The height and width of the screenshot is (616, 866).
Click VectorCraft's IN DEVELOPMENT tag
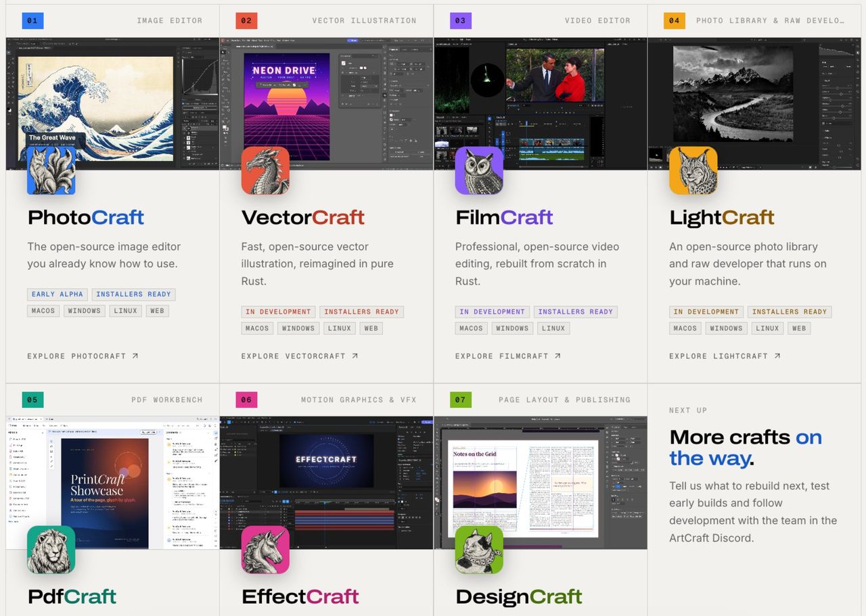pyautogui.click(x=279, y=312)
